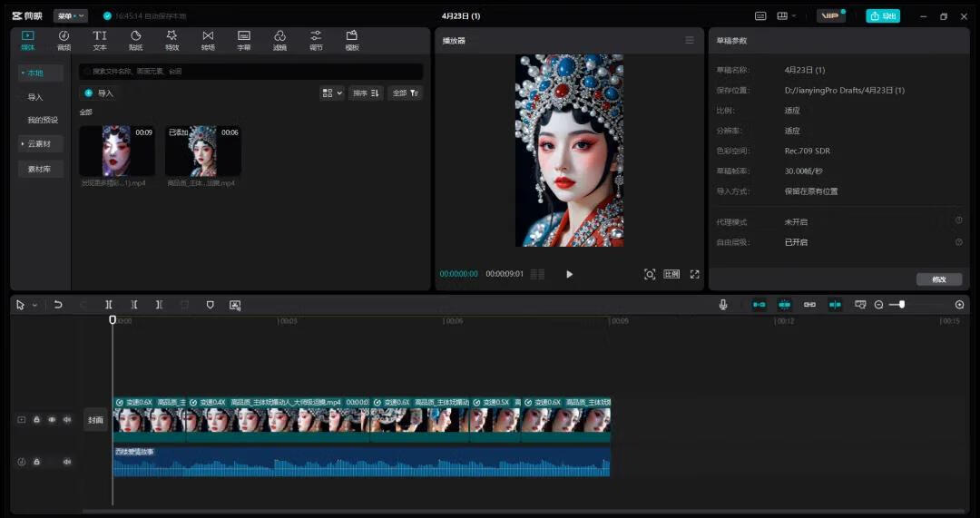Open the 音频 (Audio) tab
The height and width of the screenshot is (518, 980).
click(64, 41)
